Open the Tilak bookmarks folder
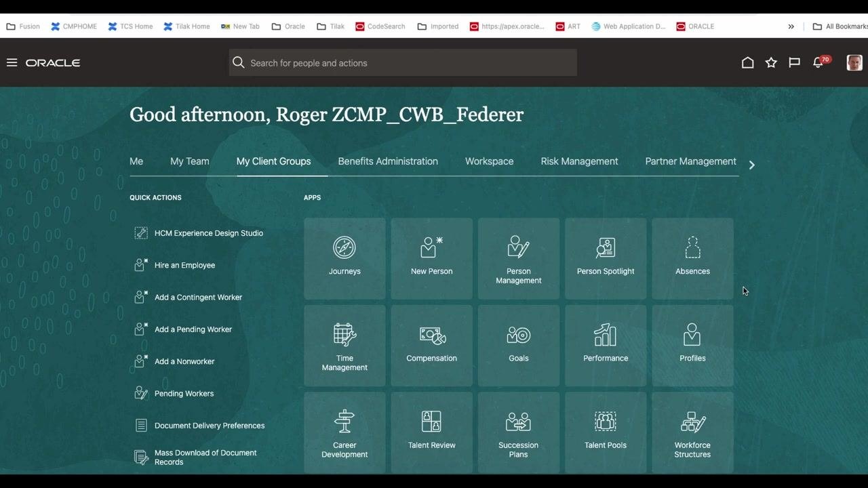 tap(331, 26)
